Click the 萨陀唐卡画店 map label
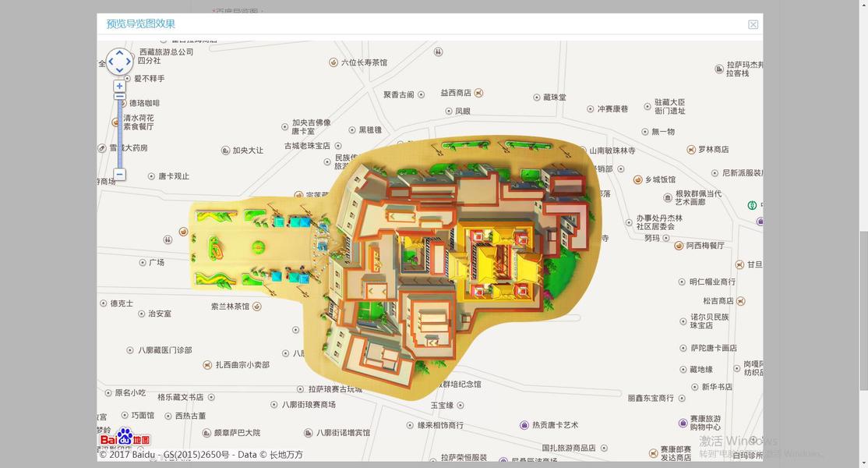Screen dimensions: 868x468 click(714, 349)
